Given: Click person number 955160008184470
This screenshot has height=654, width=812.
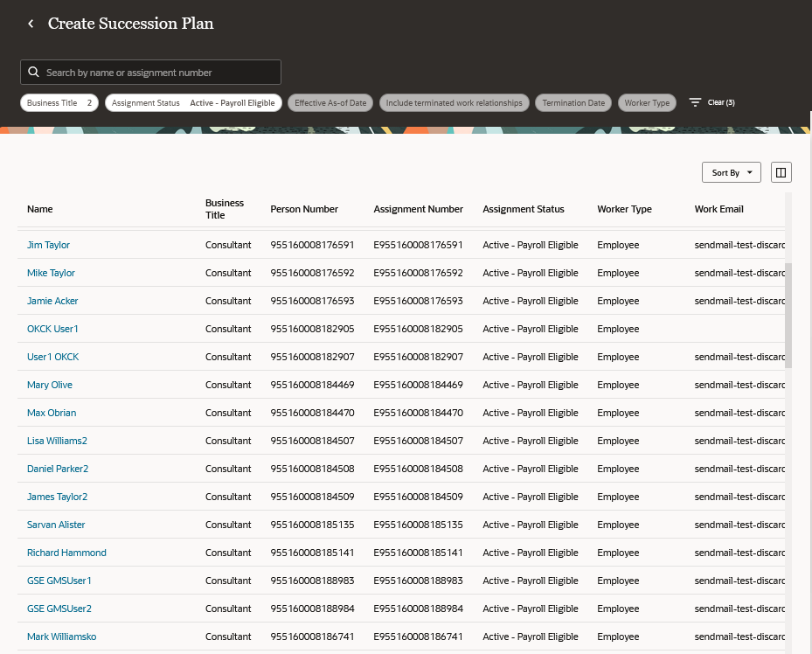Looking at the screenshot, I should point(312,413).
